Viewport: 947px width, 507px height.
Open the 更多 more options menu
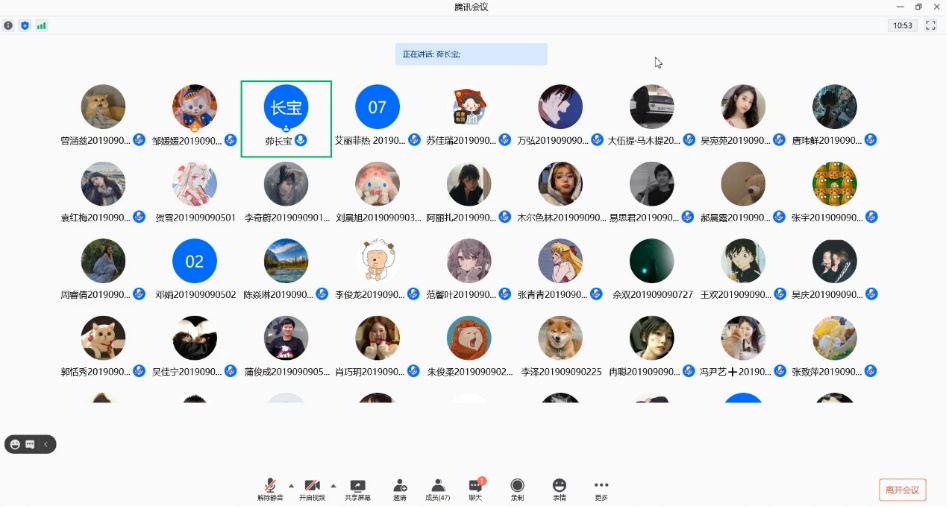point(601,487)
